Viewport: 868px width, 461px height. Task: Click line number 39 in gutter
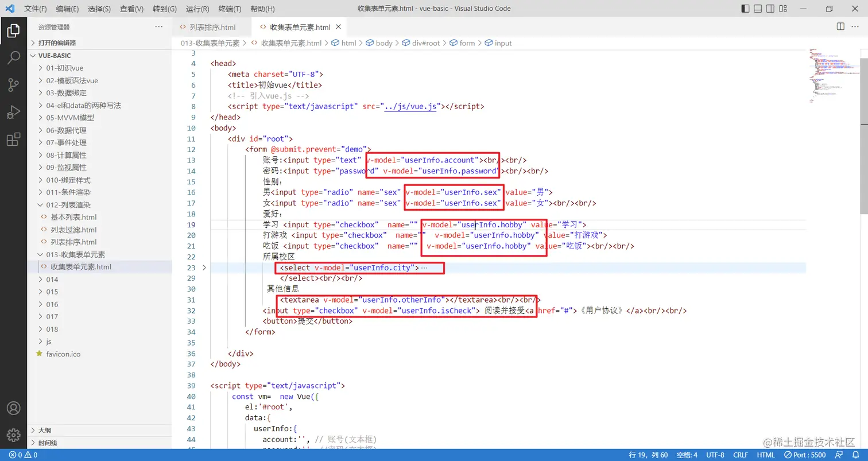(x=191, y=386)
